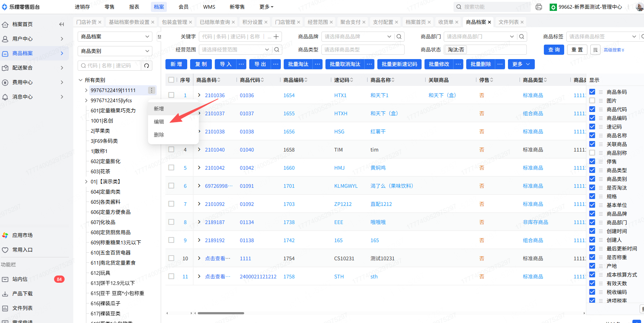Focus the tree search field 代码|名称|速记码
The height and width of the screenshot is (323, 644).
tap(109, 66)
